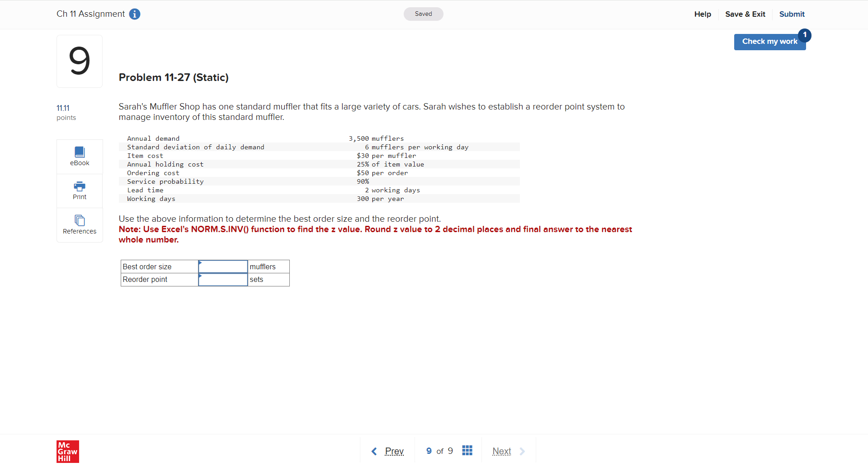Open the Help menu item
This screenshot has width=868, height=467.
tap(702, 14)
